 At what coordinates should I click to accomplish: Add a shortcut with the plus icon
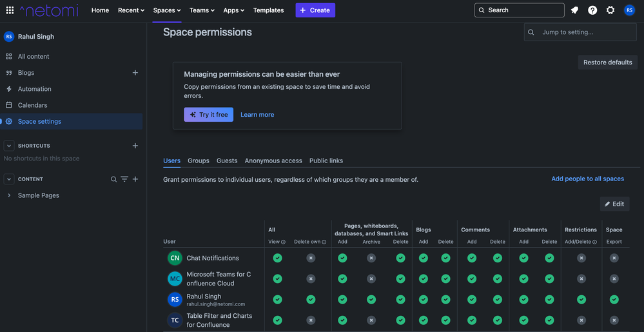(135, 146)
